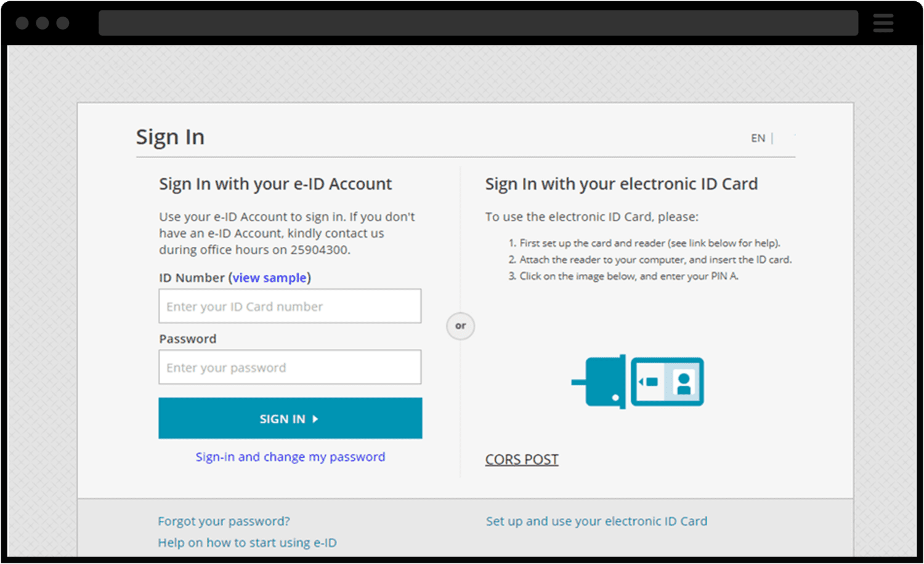Click Set up and use your electronic ID Card
This screenshot has width=924, height=564.
point(596,521)
